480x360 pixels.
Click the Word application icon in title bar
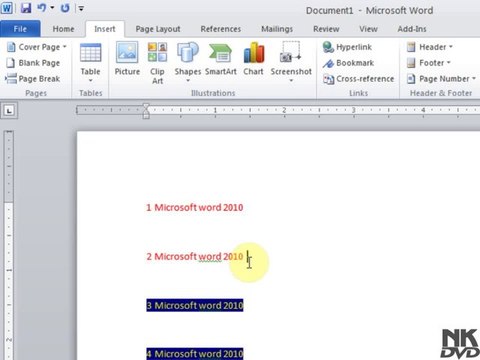coord(7,8)
